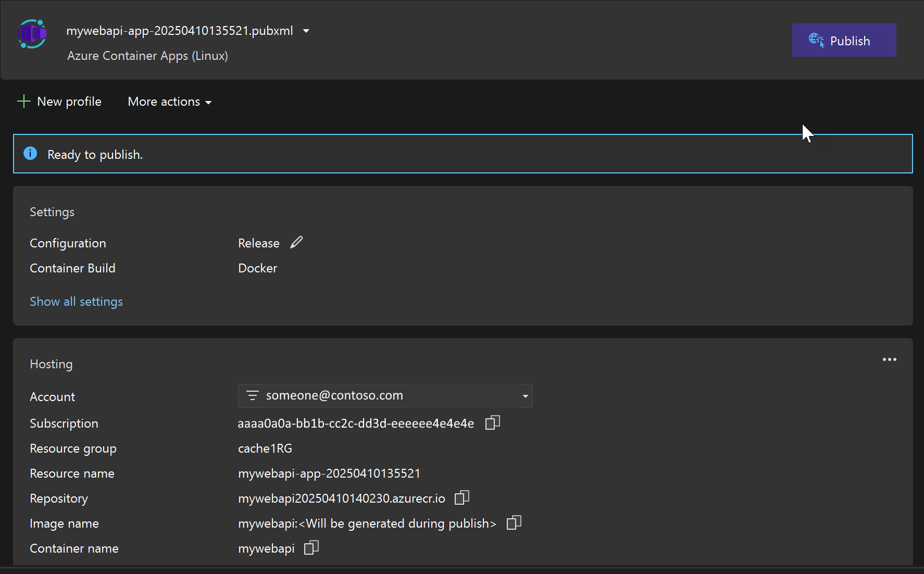
Task: Click the mywebapi-app-20250410135521 resource name value
Action: click(329, 473)
